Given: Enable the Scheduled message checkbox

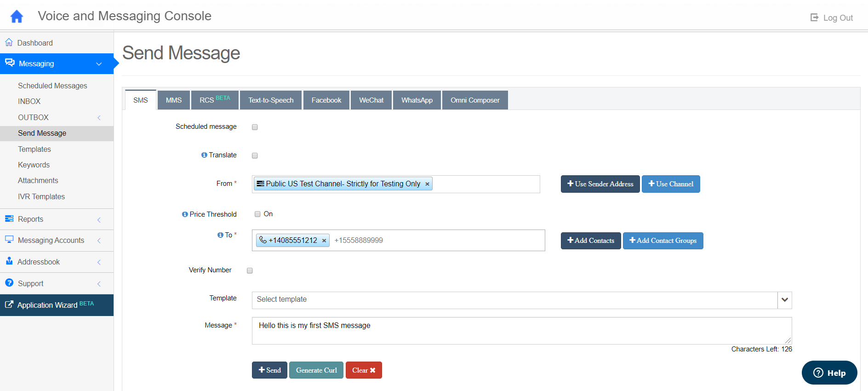Looking at the screenshot, I should [255, 127].
